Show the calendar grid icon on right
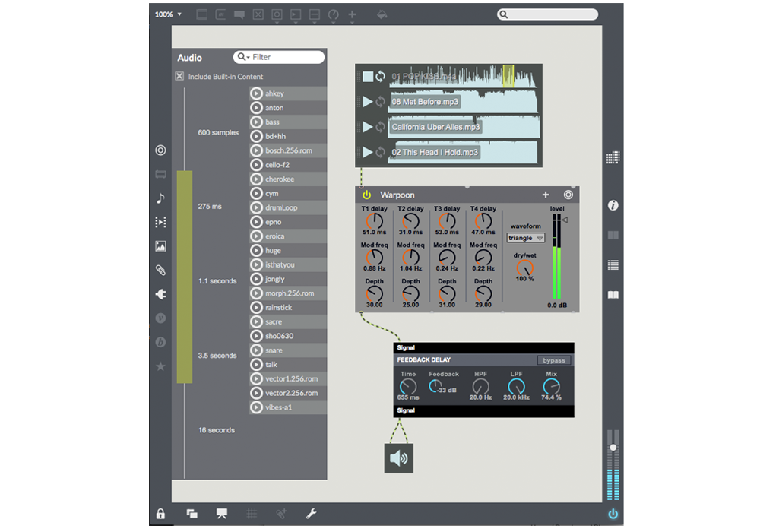The image size is (760, 532). (x=613, y=157)
